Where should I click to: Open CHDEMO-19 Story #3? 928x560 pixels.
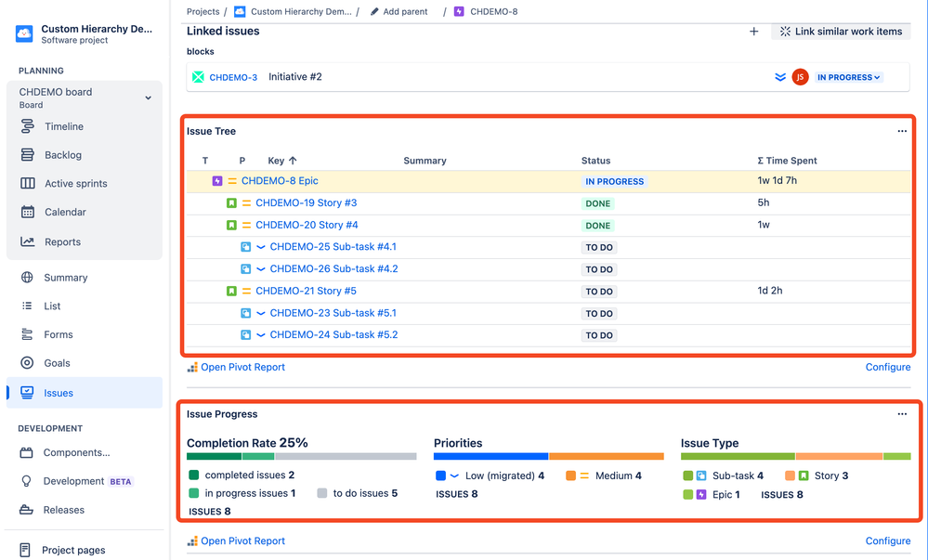click(306, 202)
